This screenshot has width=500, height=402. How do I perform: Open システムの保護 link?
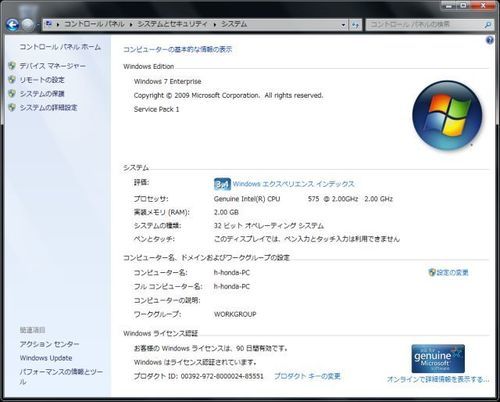(42, 94)
